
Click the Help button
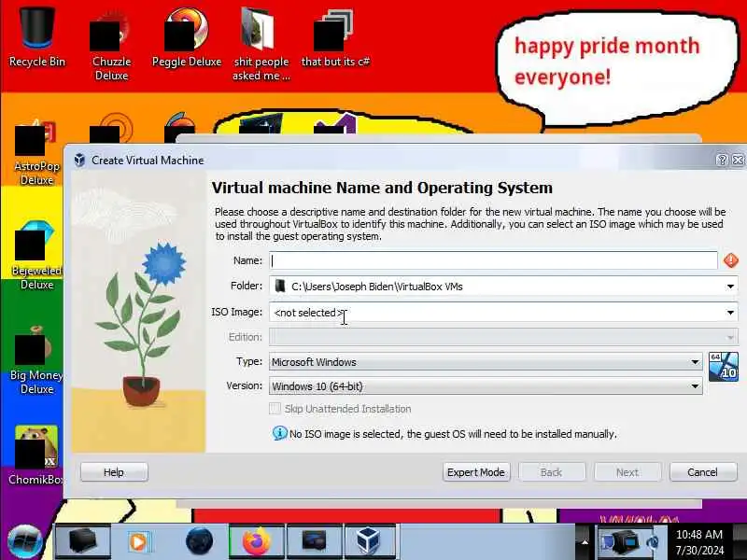tap(114, 472)
